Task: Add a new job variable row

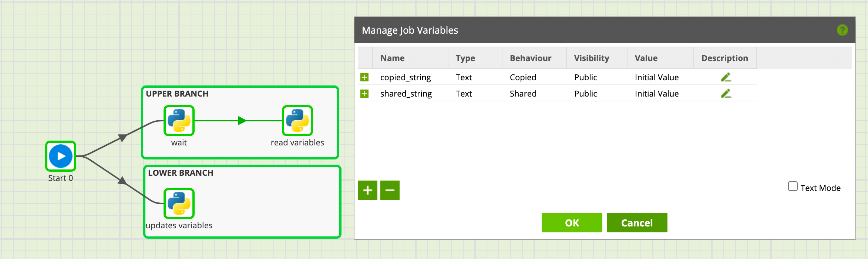Action: (x=367, y=190)
